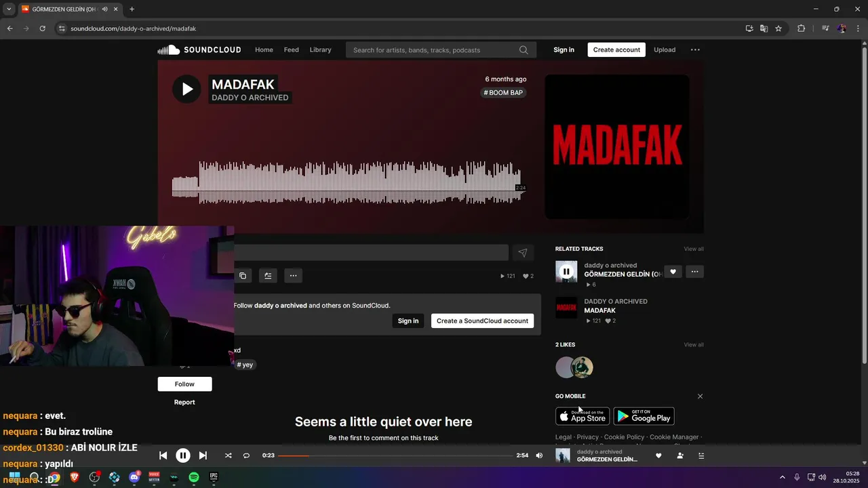
Task: Follow the artist with the Follow button
Action: 184,384
